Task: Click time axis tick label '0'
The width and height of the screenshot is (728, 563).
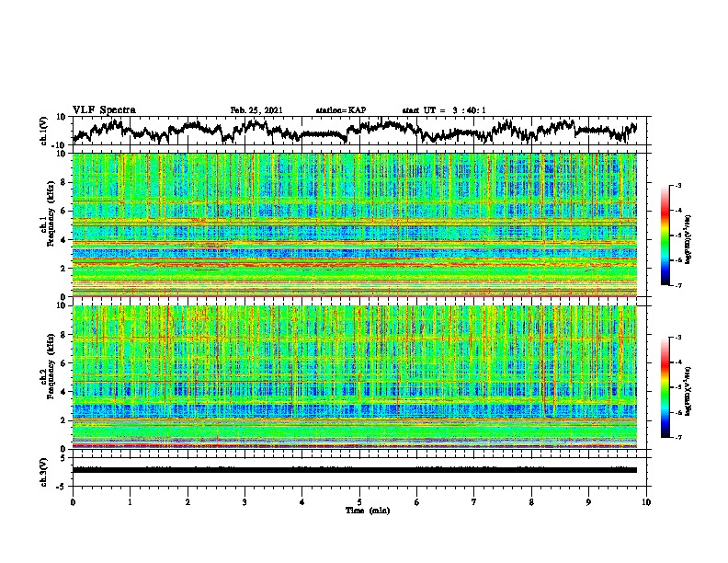Action: pyautogui.click(x=73, y=502)
